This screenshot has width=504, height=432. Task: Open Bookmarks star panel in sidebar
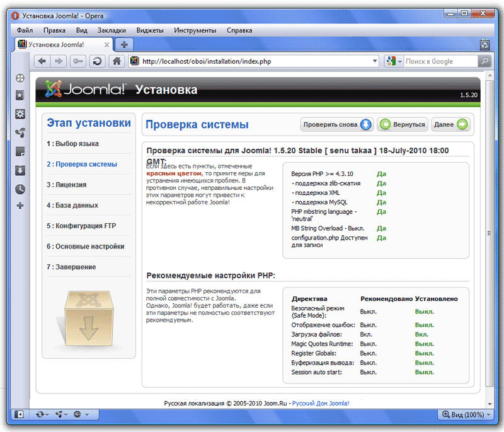[20, 95]
